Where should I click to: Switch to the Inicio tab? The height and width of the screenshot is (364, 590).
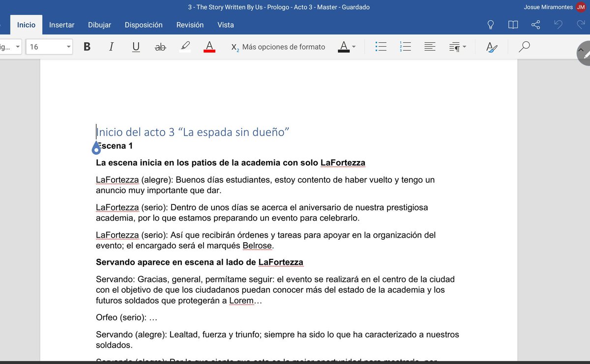[26, 25]
